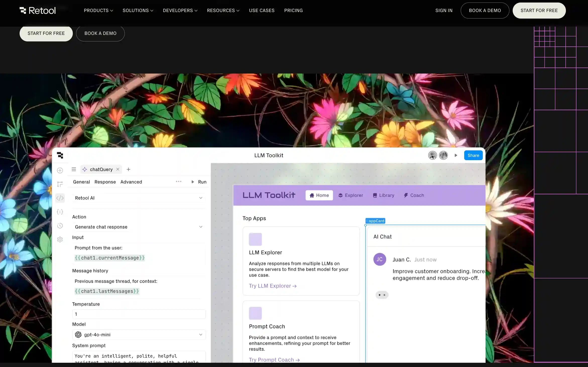Click the OpenAI logo in Model field
The image size is (588, 367).
coord(78,335)
